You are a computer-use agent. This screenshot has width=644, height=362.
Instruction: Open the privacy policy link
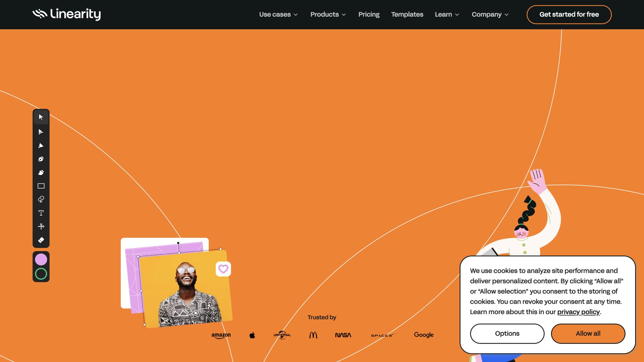click(578, 312)
